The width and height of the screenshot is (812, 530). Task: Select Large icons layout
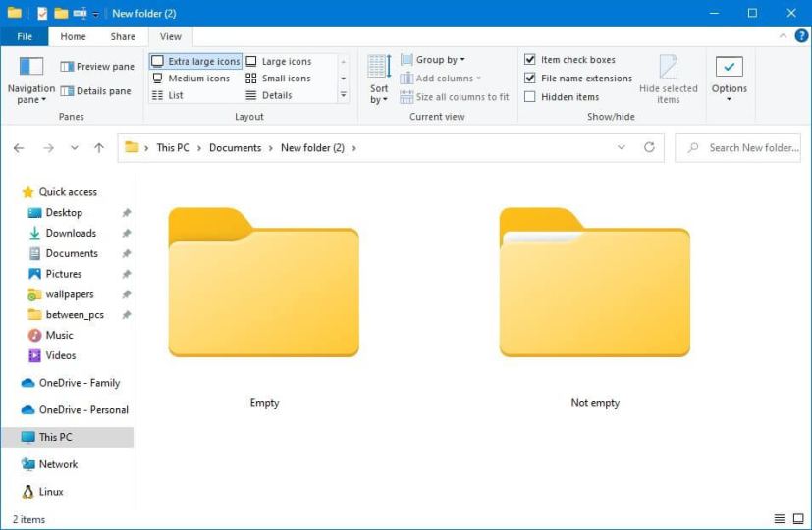pyautogui.click(x=279, y=61)
